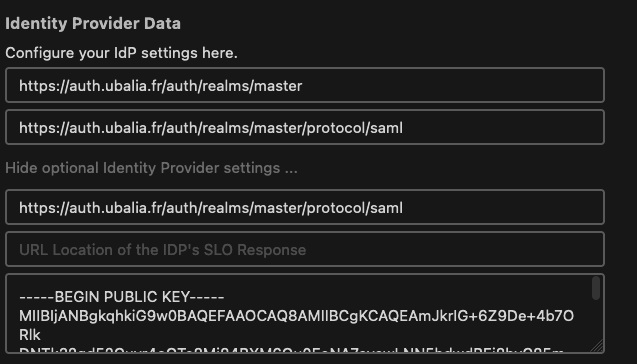Click the word 'Response' in the SLO placeholder field

(271, 250)
